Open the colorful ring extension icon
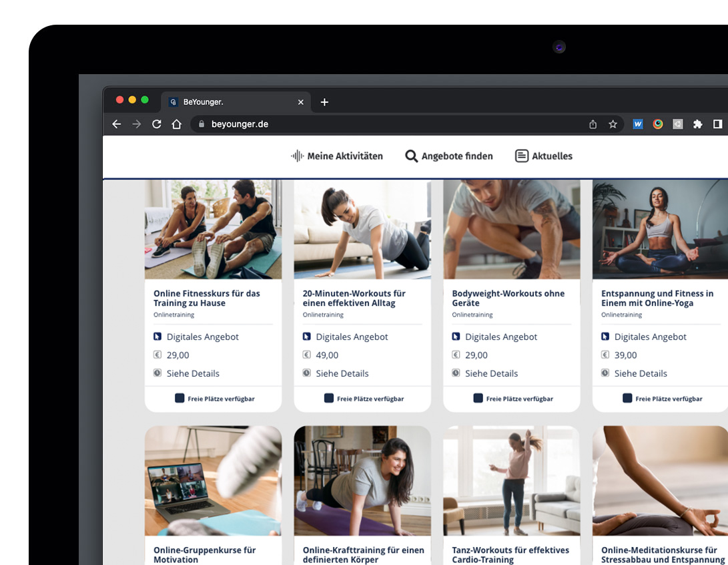728x565 pixels. pyautogui.click(x=658, y=124)
